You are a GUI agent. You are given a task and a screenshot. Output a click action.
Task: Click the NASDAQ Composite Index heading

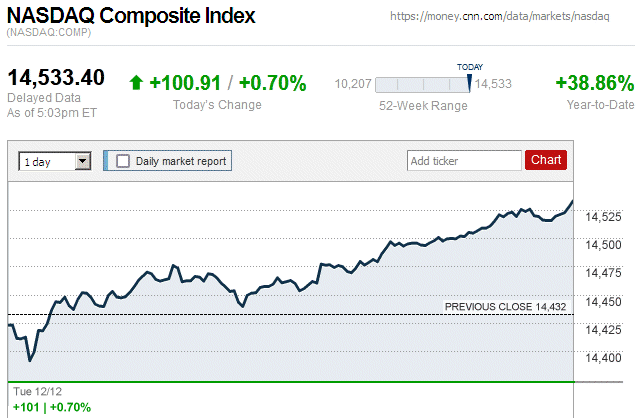[131, 16]
